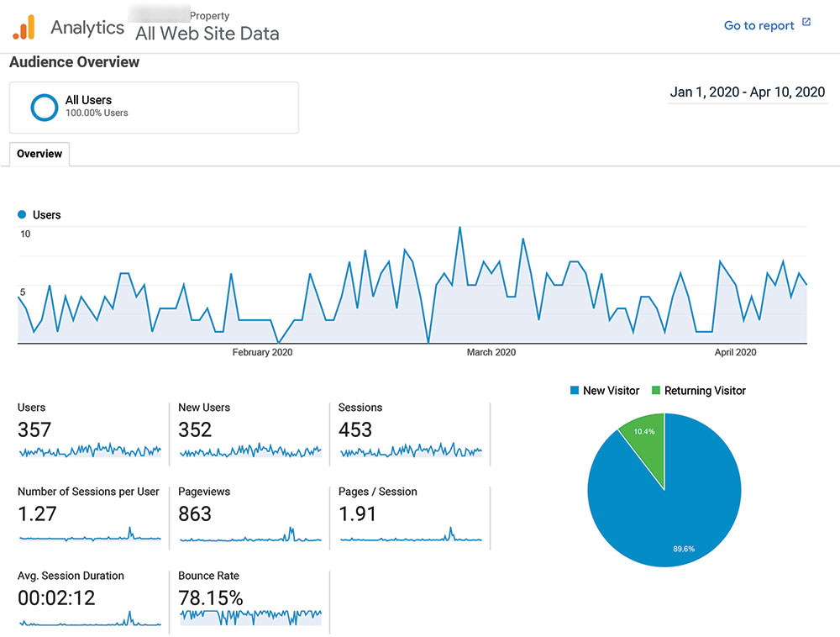
Task: Click the February 2020 axis label
Action: tap(262, 352)
